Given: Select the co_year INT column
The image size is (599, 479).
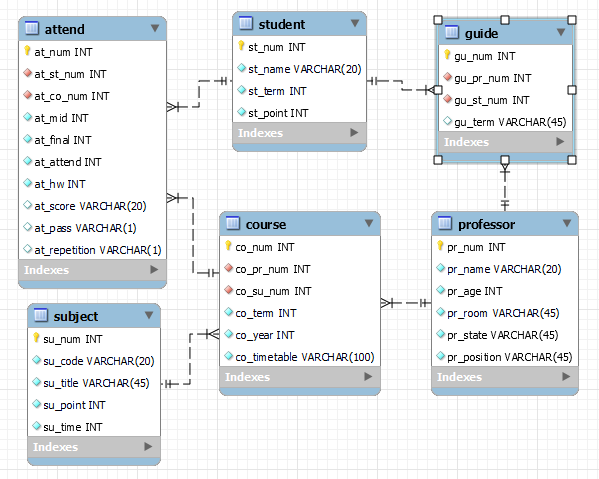Looking at the screenshot, I should (x=300, y=335).
